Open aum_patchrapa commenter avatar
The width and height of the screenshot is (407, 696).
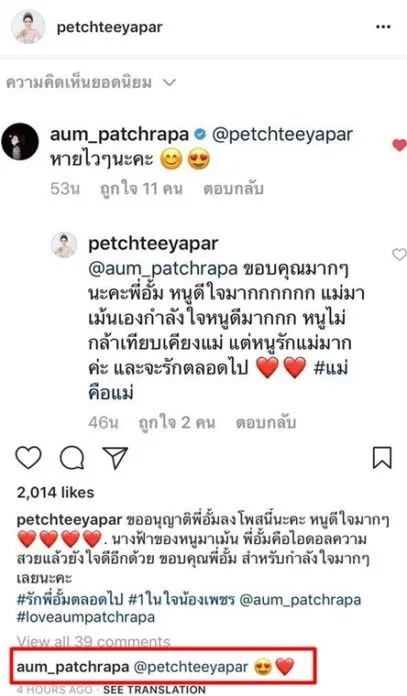tap(20, 142)
